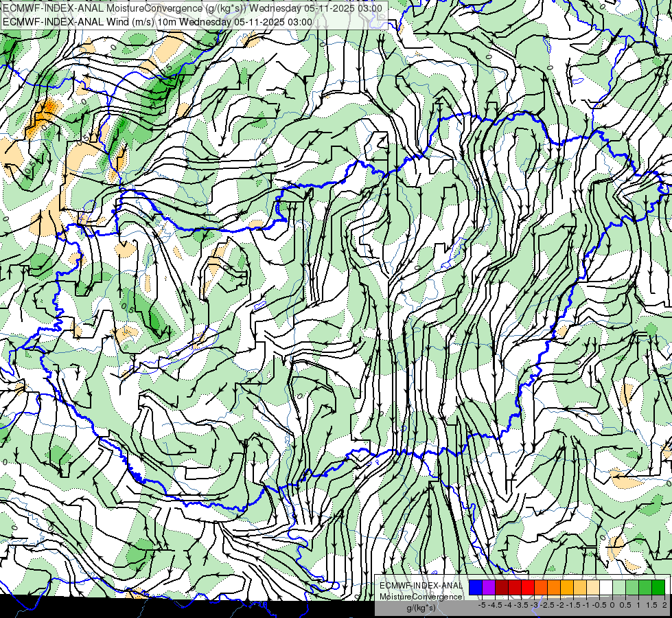
Task: Click legend tick label '-0.5'
Action: click(x=599, y=605)
